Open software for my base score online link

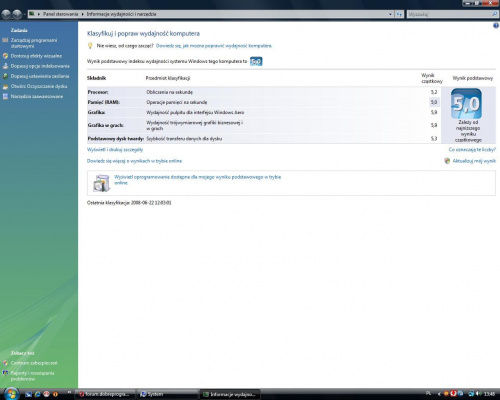(198, 180)
